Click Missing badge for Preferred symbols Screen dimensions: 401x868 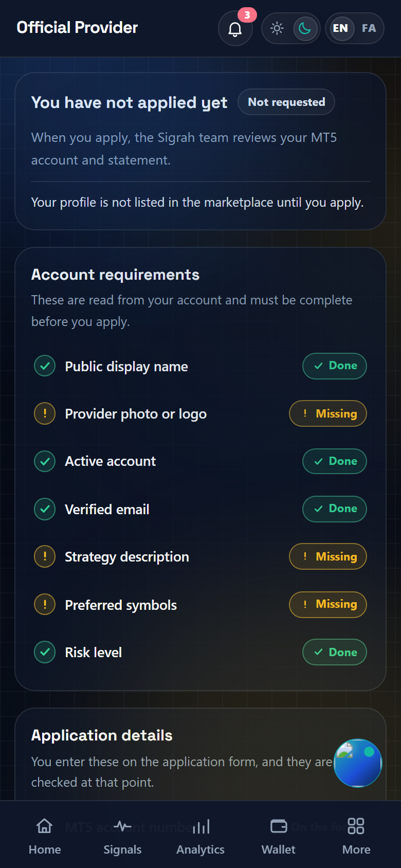(x=328, y=604)
